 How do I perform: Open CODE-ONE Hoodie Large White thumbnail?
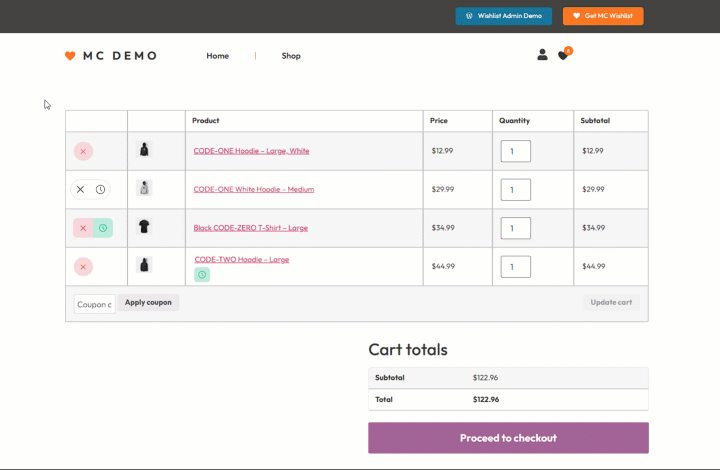pyautogui.click(x=144, y=150)
